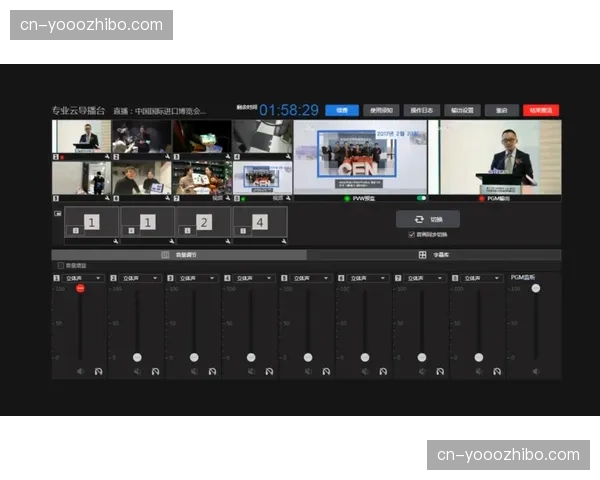Screen dimensions: 600x480
Task: Click the red end-live button
Action: [540, 110]
